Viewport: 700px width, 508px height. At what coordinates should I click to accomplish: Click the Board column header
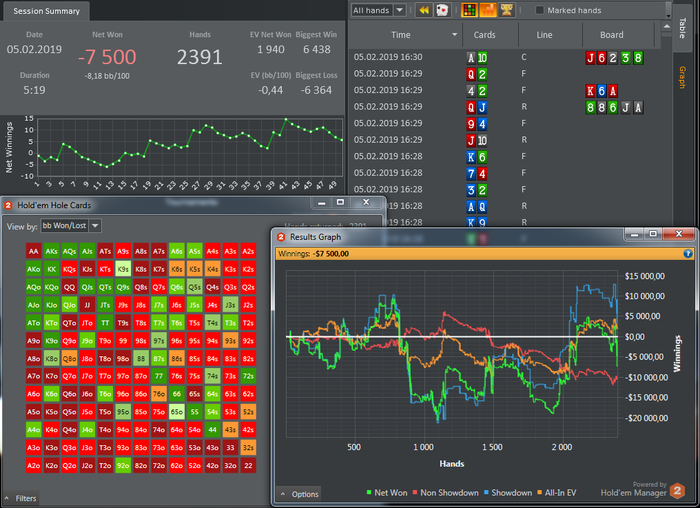[618, 35]
